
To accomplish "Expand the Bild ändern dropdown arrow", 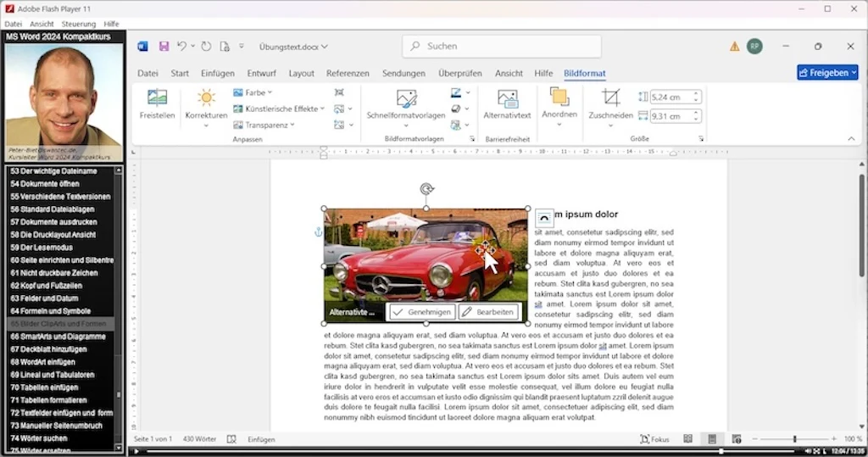I will tap(350, 109).
